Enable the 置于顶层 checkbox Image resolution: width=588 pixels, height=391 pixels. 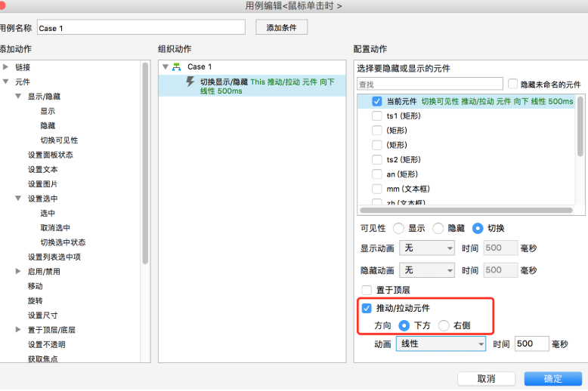(x=367, y=290)
